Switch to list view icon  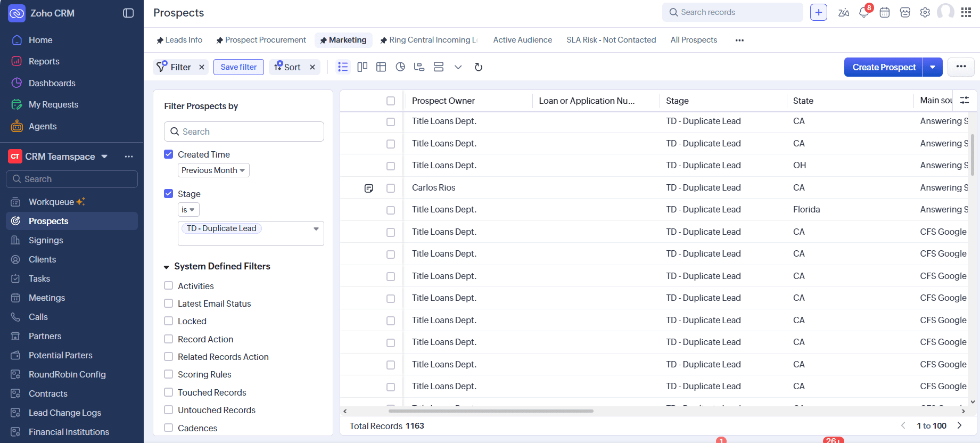tap(343, 67)
